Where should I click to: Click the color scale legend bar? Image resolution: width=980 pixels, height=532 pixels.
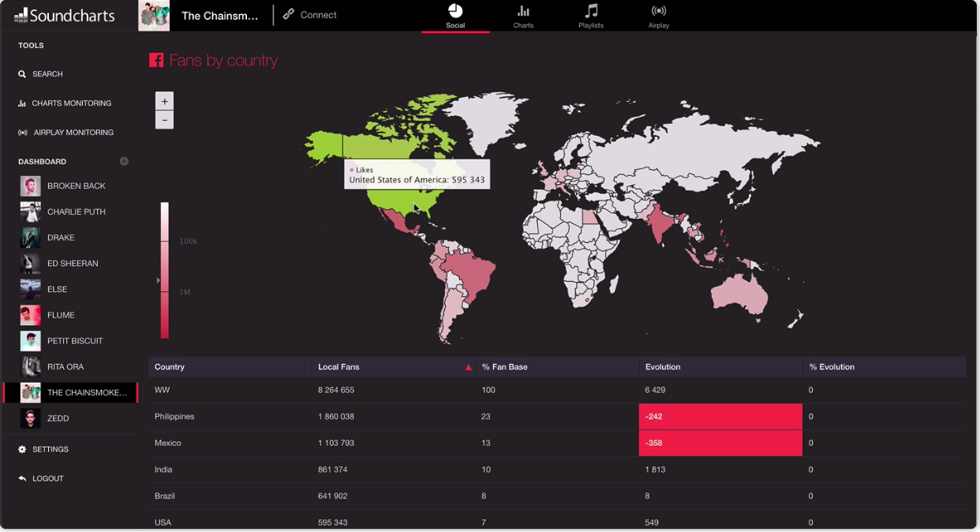click(165, 270)
